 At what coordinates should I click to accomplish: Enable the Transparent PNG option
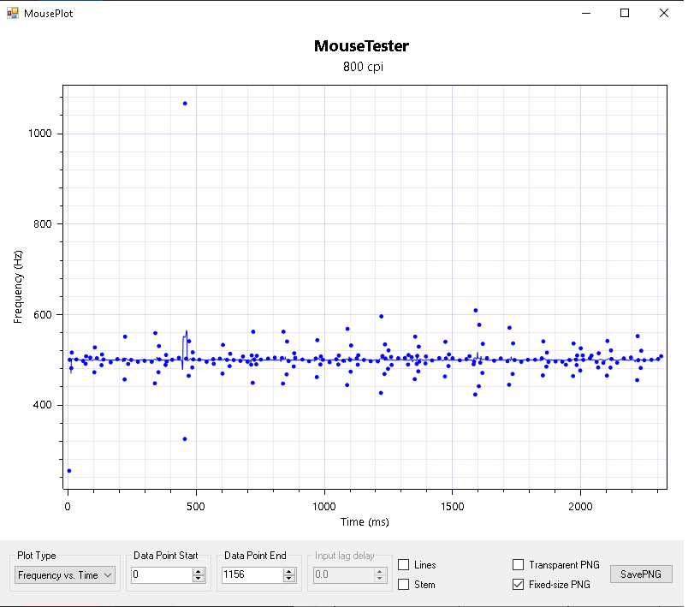(x=518, y=565)
